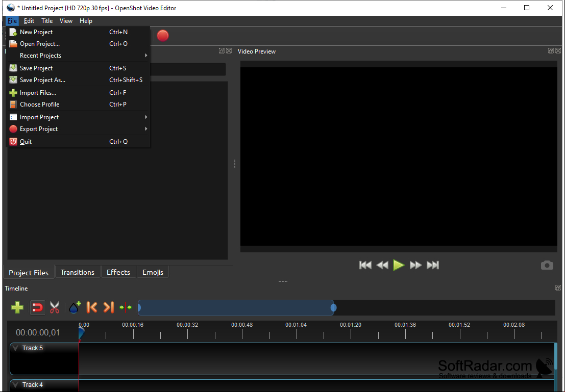Open the Title menu

coord(47,21)
